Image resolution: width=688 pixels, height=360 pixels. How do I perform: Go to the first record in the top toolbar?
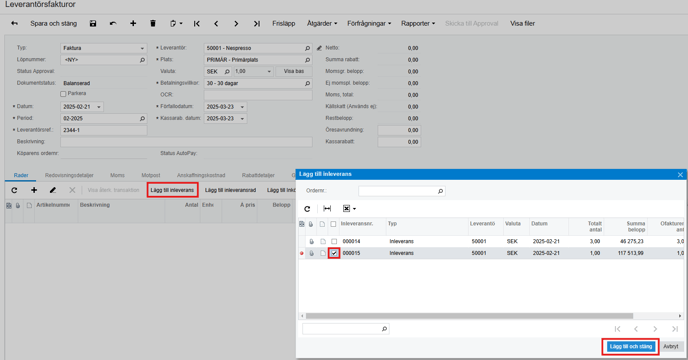click(x=197, y=23)
